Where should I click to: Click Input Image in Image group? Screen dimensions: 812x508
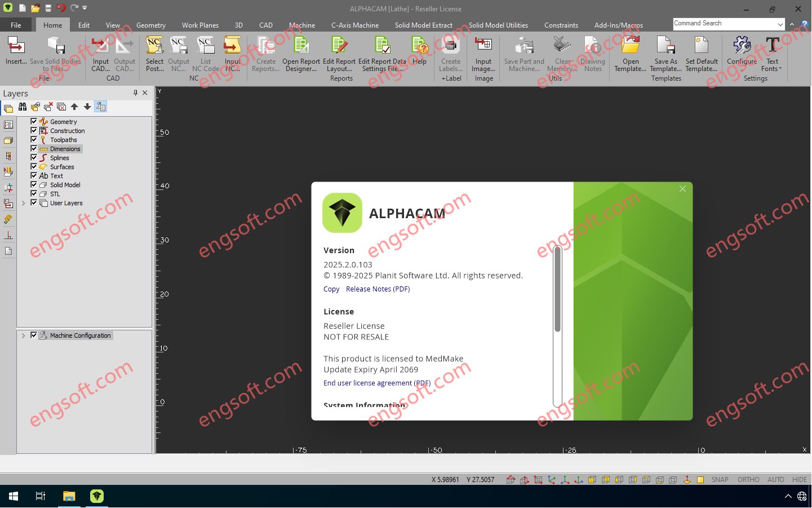click(x=483, y=54)
